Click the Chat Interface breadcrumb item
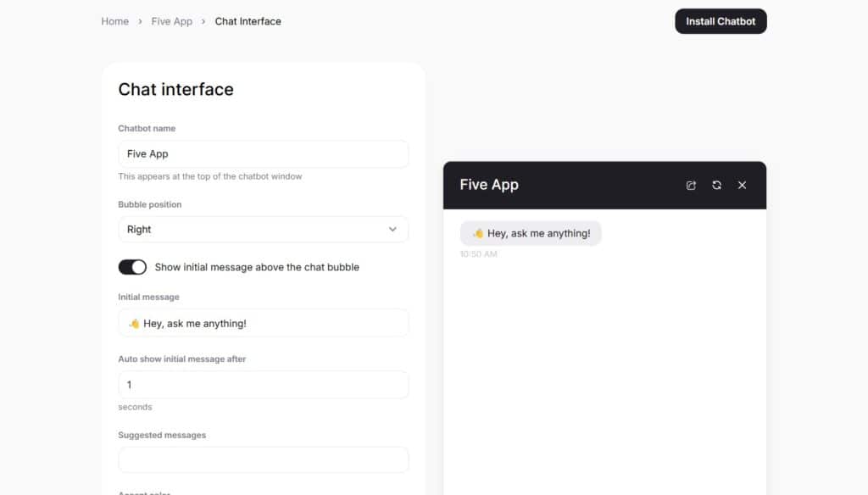The width and height of the screenshot is (868, 495). (248, 21)
